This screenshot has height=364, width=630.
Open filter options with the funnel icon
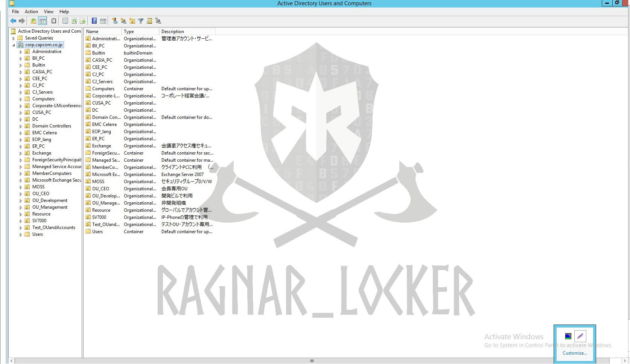pyautogui.click(x=140, y=21)
